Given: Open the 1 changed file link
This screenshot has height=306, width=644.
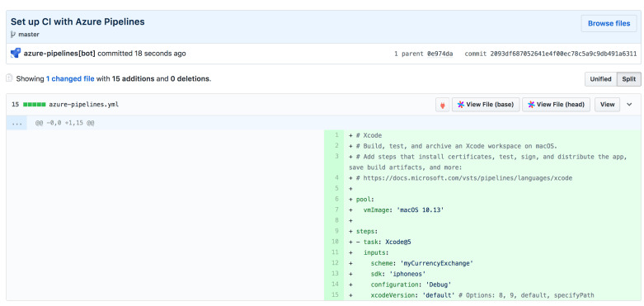Looking at the screenshot, I should pyautogui.click(x=70, y=78).
